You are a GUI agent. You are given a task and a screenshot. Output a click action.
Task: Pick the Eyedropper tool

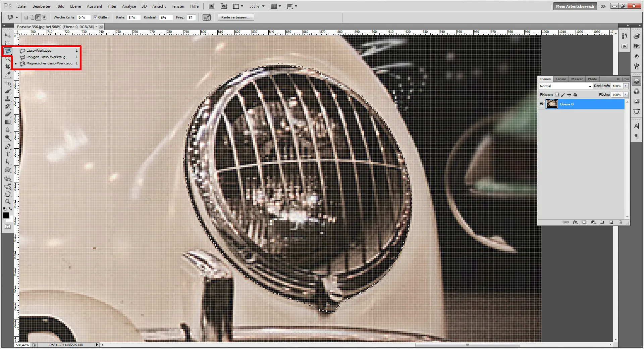tap(7, 74)
